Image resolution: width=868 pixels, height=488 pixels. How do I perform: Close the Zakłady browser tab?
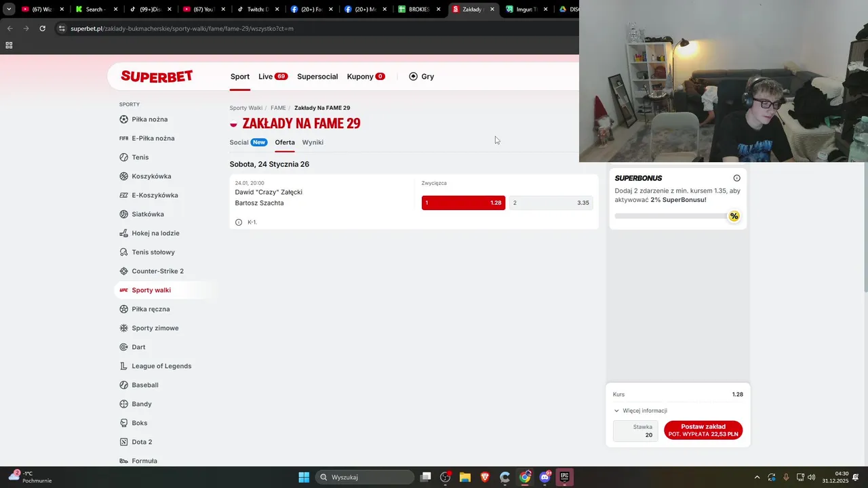click(x=492, y=9)
